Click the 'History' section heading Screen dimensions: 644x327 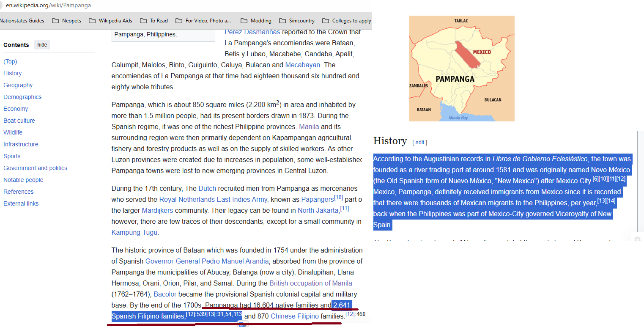point(390,141)
